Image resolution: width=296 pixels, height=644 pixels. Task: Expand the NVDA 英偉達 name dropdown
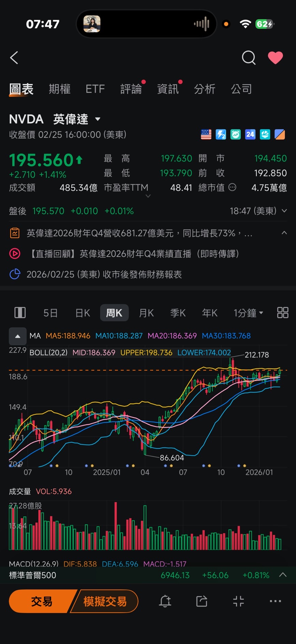[x=98, y=119]
